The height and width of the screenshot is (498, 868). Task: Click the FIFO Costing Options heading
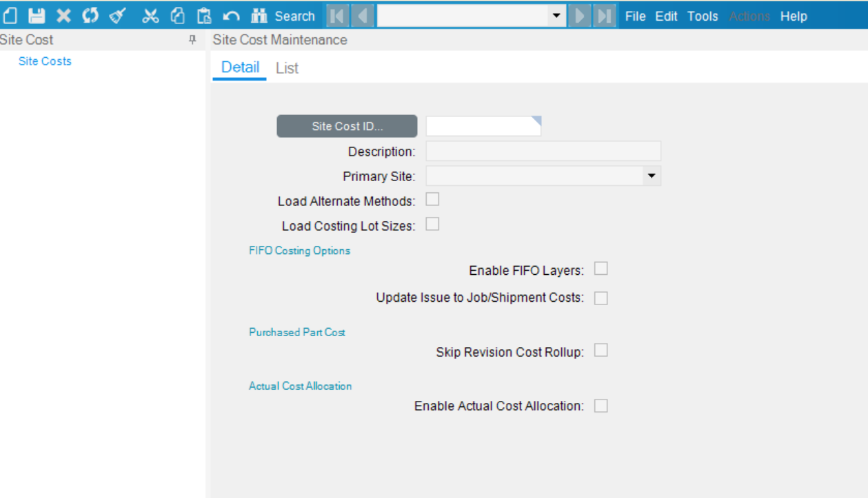coord(299,251)
